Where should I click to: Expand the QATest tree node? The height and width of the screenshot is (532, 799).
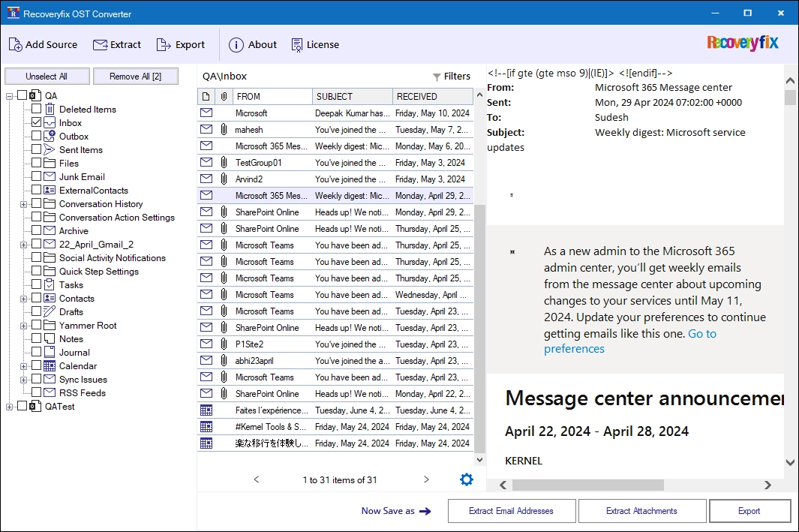pyautogui.click(x=9, y=407)
